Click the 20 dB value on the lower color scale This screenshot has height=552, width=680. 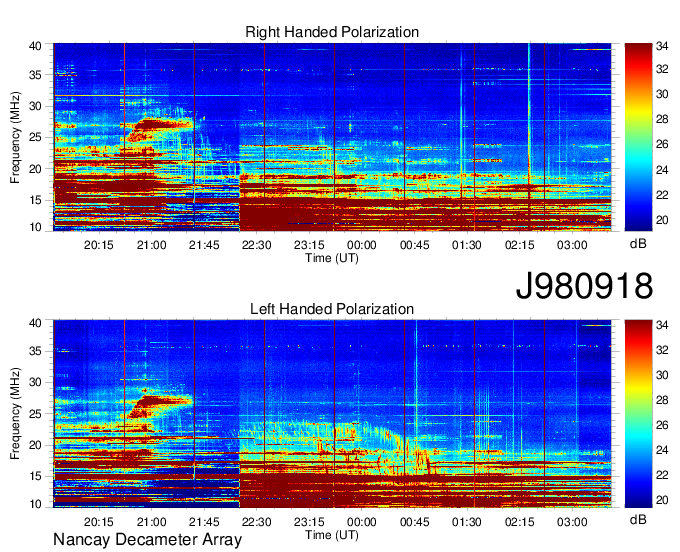(x=662, y=500)
